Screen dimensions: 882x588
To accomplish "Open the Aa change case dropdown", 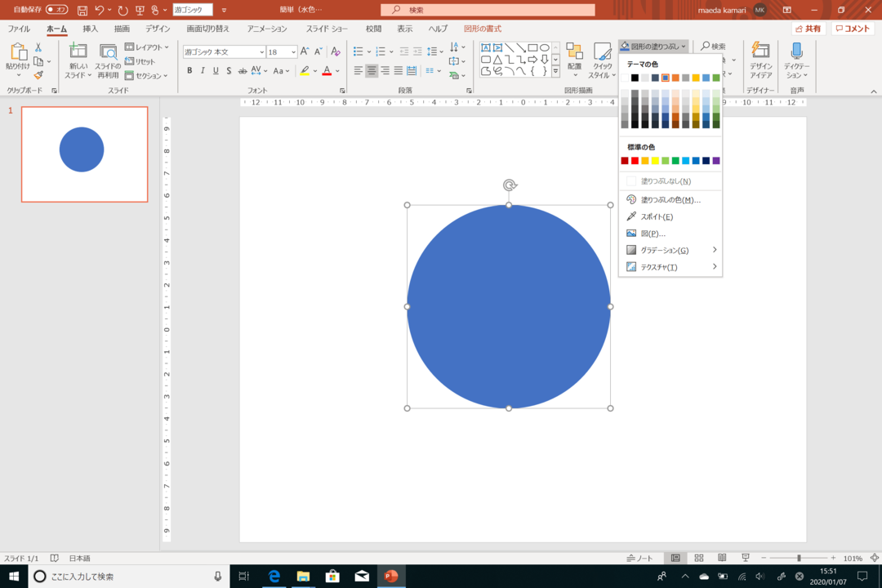I will (x=281, y=71).
